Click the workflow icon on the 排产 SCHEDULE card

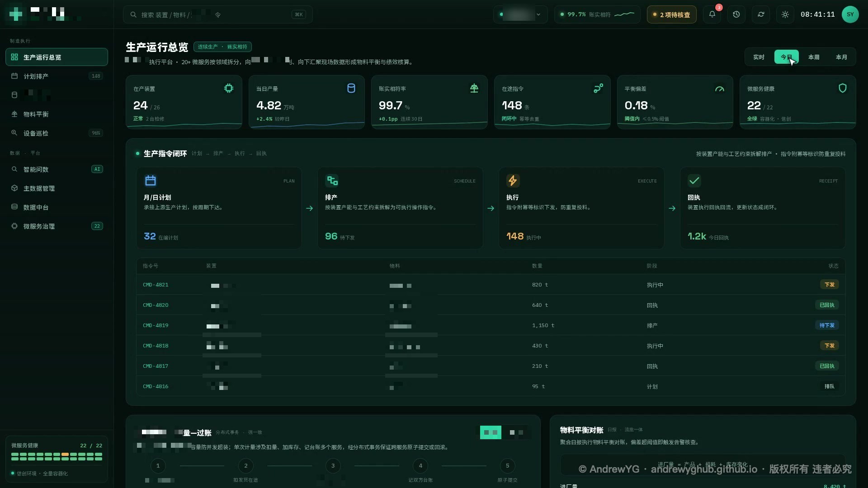(332, 181)
